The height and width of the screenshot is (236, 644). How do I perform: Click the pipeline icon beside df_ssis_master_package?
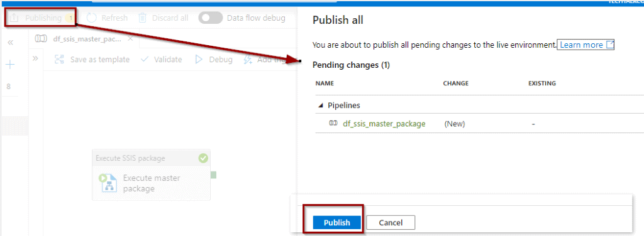click(x=333, y=123)
